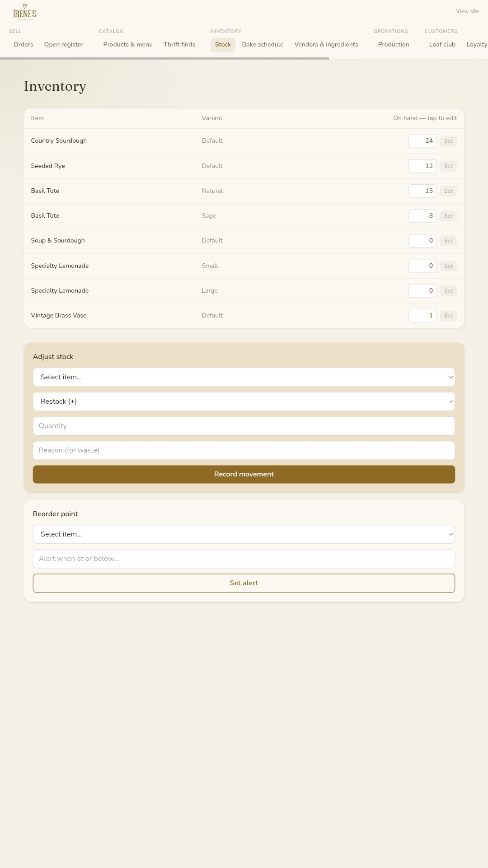Click the Natural variant cell

pyautogui.click(x=212, y=191)
